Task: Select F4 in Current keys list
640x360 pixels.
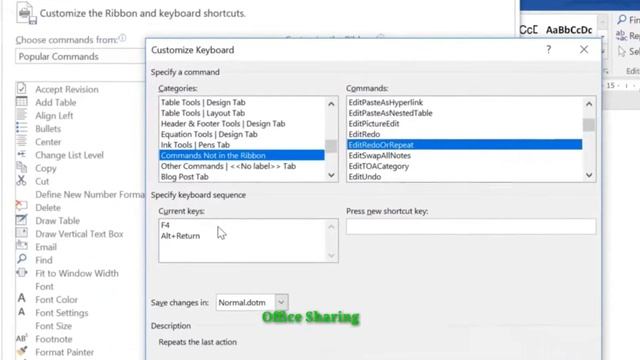Action: tap(165, 225)
